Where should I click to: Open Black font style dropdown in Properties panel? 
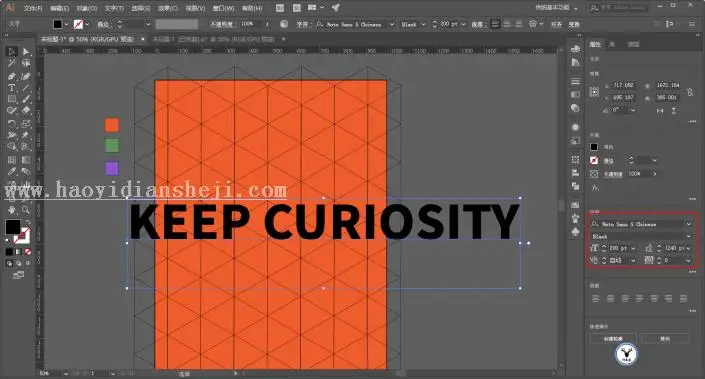[x=688, y=236]
